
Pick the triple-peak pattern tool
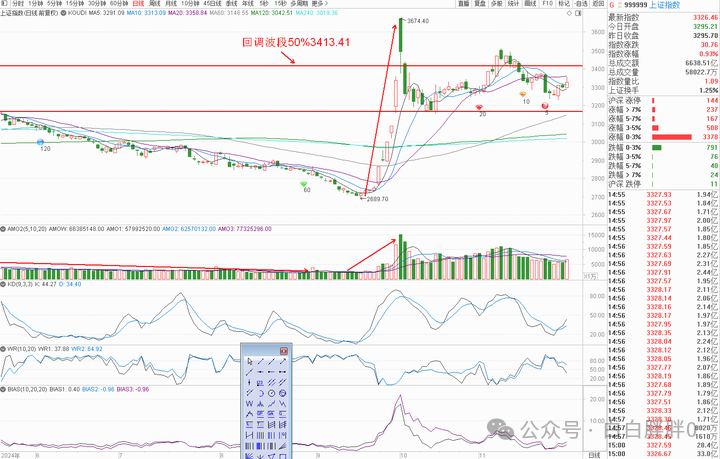click(260, 404)
